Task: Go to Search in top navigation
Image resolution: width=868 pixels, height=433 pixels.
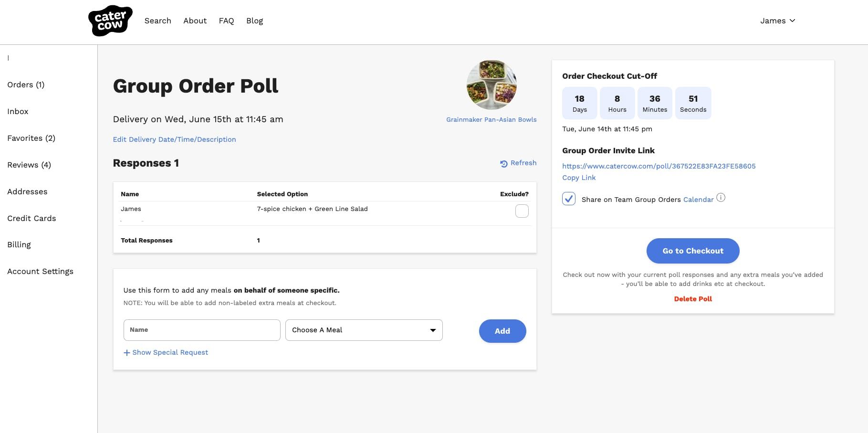Action: click(157, 21)
